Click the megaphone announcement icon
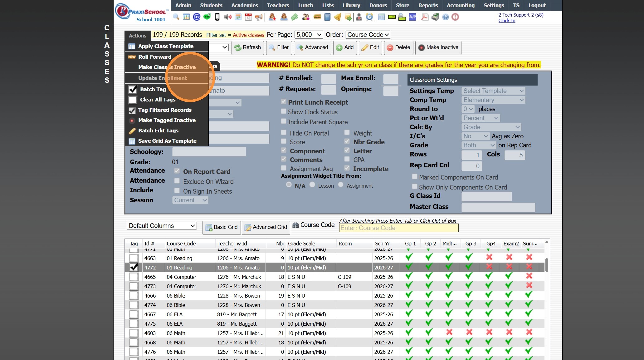This screenshot has width=644, height=360. (259, 17)
